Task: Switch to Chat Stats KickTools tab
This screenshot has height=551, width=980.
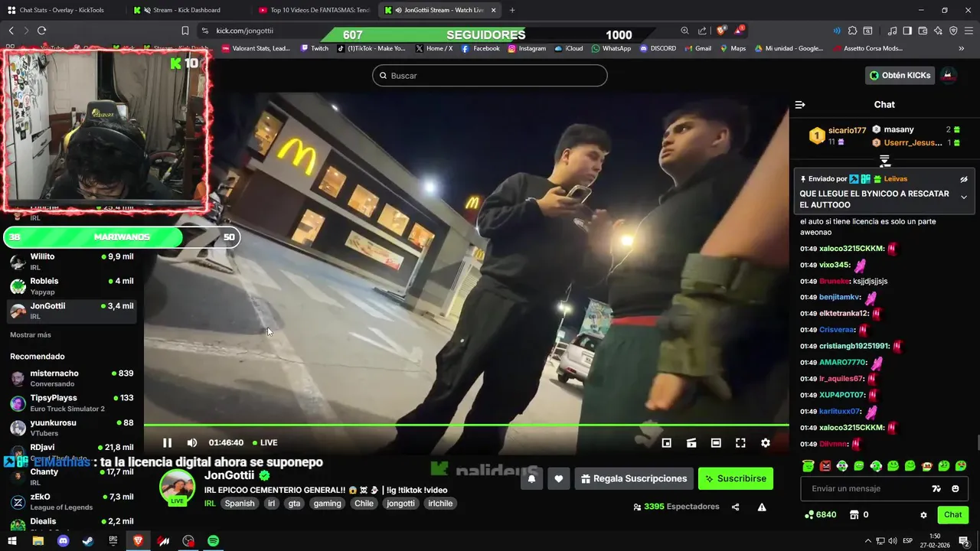Action: [x=61, y=10]
